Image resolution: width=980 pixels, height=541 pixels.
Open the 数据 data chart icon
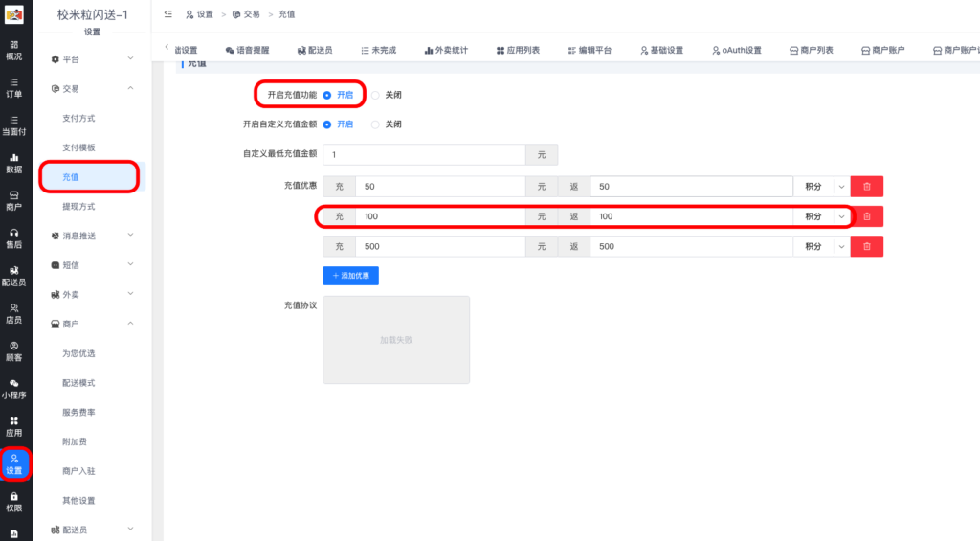[x=13, y=163]
